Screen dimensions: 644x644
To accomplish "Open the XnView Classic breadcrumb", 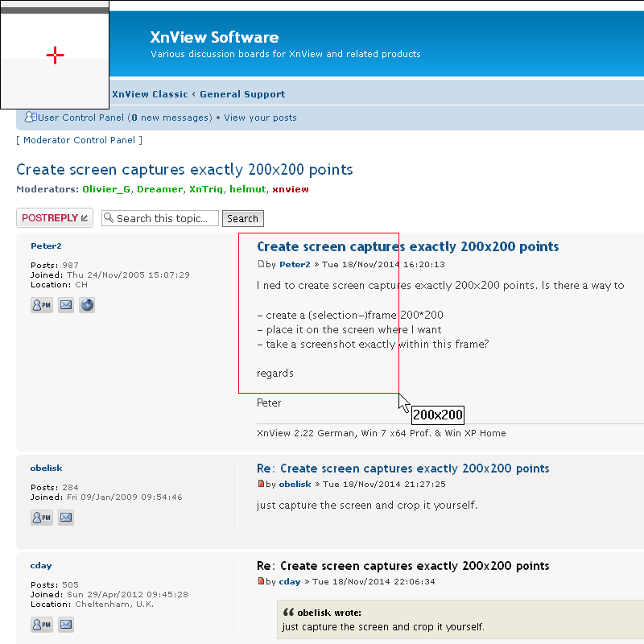I will point(150,94).
